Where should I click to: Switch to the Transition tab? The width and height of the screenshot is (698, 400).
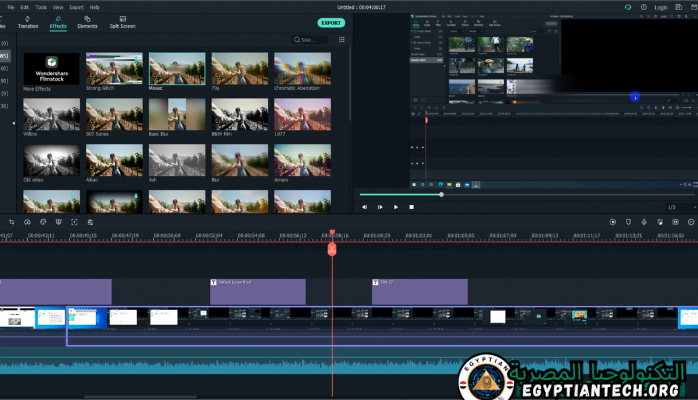(x=28, y=22)
